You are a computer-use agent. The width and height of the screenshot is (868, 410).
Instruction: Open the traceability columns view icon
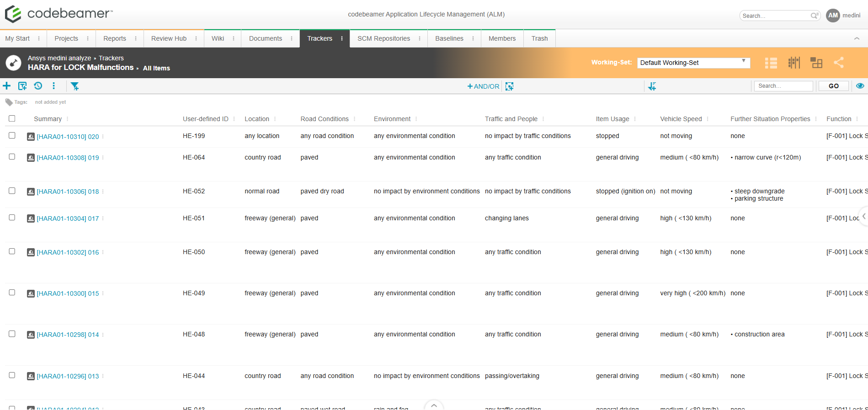794,63
